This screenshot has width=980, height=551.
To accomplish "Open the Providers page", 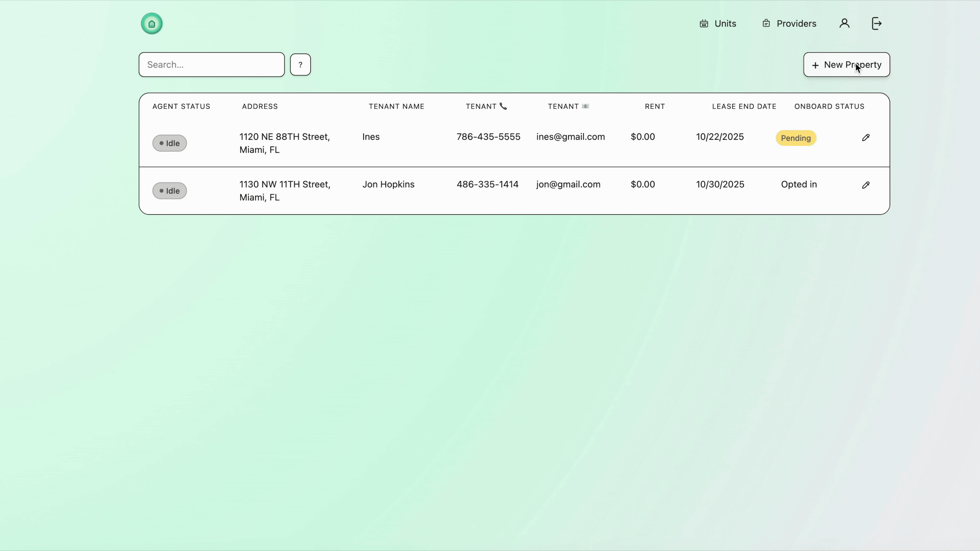I will [x=789, y=23].
